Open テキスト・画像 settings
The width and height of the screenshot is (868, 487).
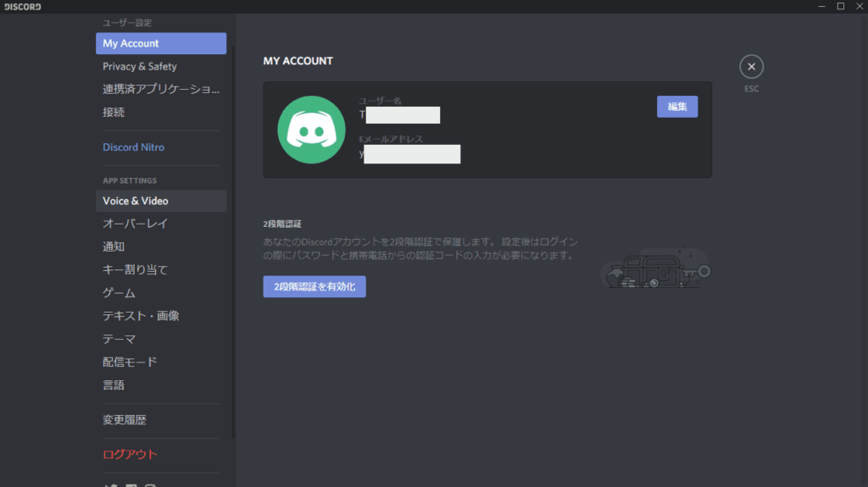tap(161, 316)
